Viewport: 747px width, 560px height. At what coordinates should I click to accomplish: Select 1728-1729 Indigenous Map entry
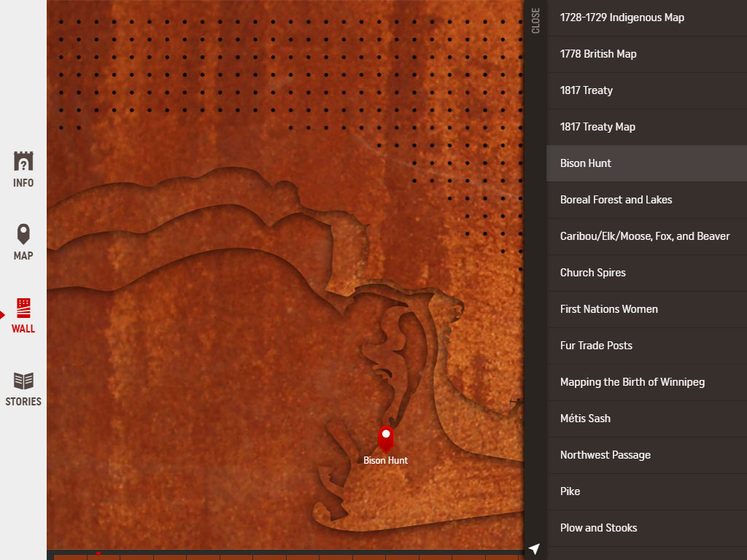pyautogui.click(x=622, y=17)
